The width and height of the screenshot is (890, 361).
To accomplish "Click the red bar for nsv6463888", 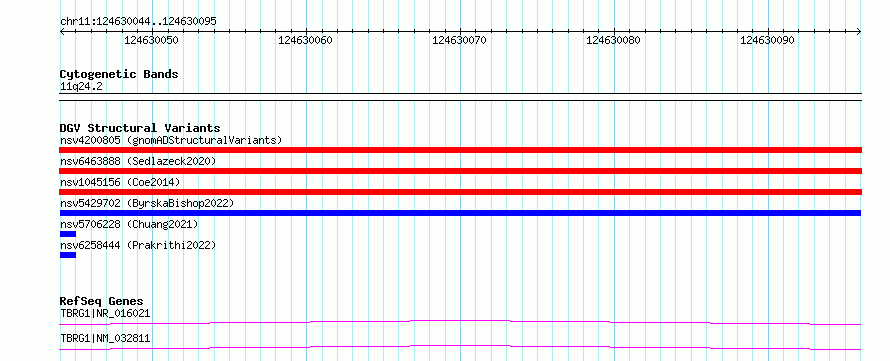I will point(460,171).
